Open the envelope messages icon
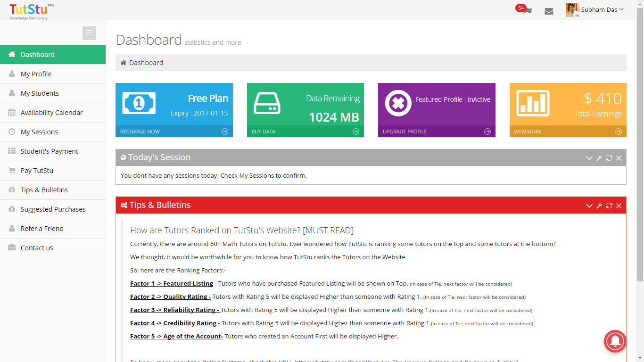The height and width of the screenshot is (362, 644). click(549, 11)
